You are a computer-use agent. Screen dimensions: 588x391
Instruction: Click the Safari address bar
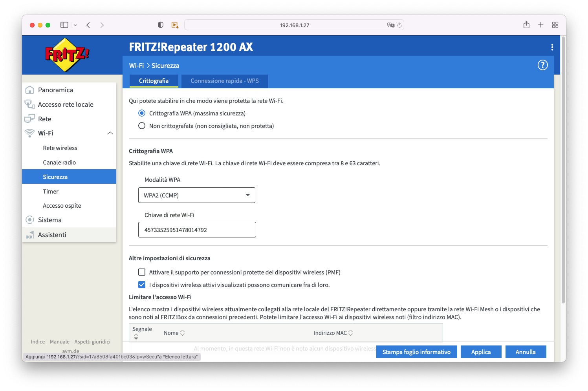click(294, 25)
